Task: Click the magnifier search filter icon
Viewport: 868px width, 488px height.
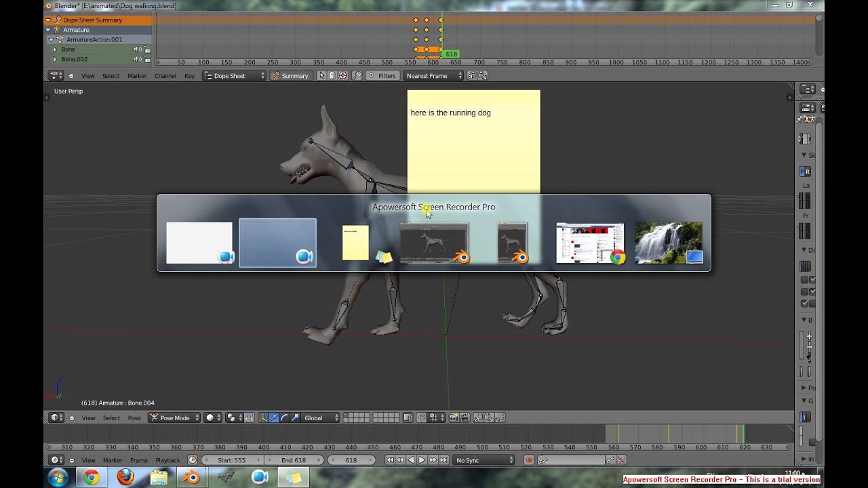Action: point(357,76)
